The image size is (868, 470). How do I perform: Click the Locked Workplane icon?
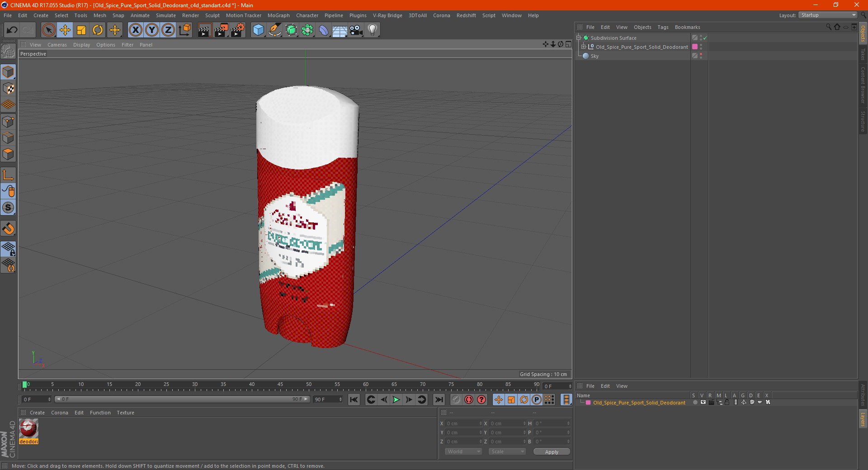pos(8,249)
